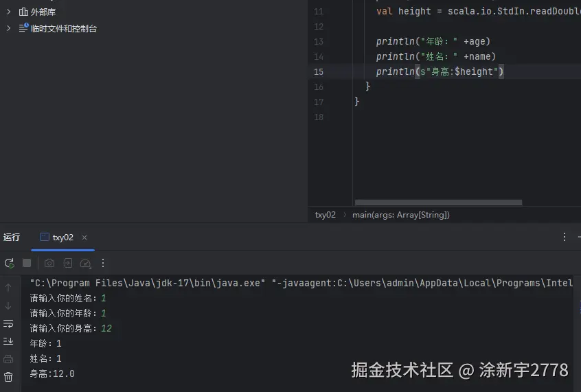Expand the 临时文件和控制台 tree node
Image resolution: width=581 pixels, height=392 pixels.
point(8,28)
